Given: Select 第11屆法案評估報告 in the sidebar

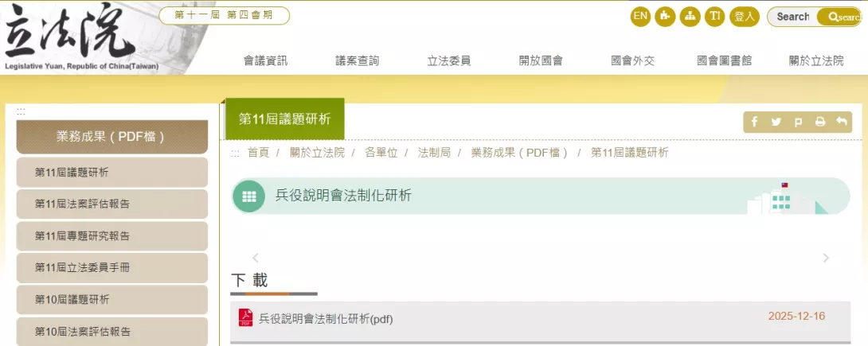Looking at the screenshot, I should pos(82,204).
